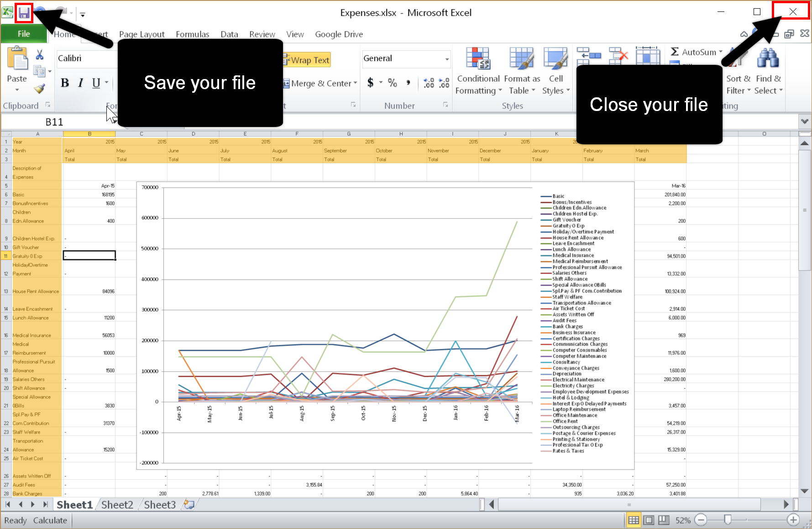Save the file with the floppy disk icon
812x529 pixels.
pyautogui.click(x=24, y=13)
